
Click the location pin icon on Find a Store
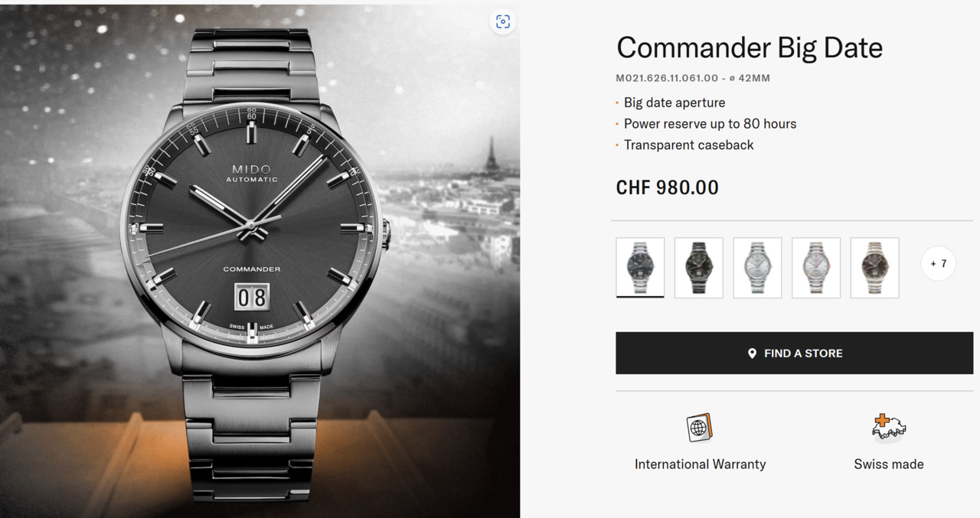[x=752, y=353]
